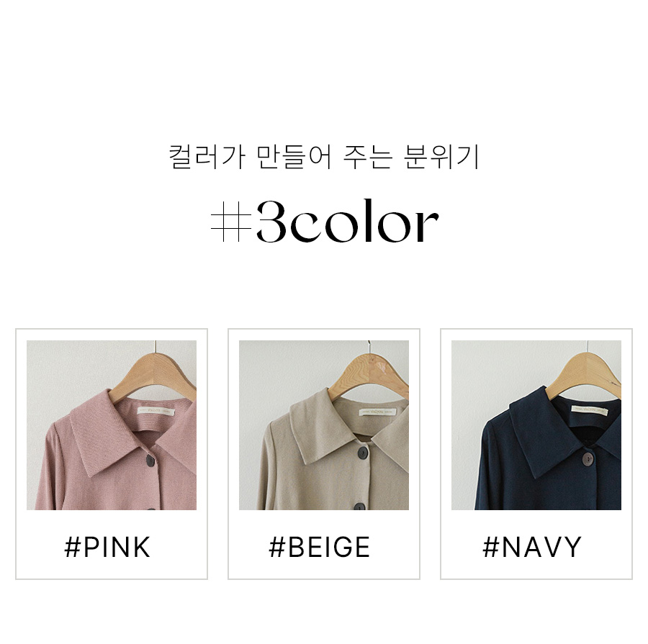Select the #NAVY color label
Viewport: 648px width, 644px height.
(x=532, y=548)
